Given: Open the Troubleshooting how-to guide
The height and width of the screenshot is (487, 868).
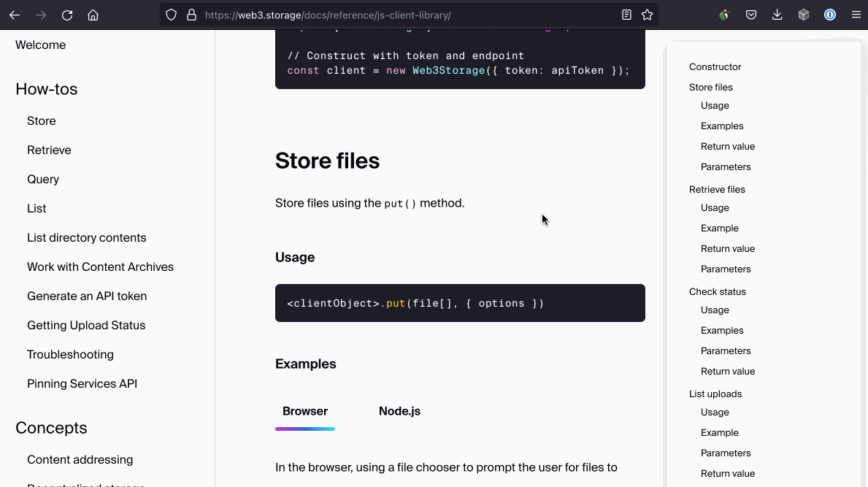Looking at the screenshot, I should point(70,354).
